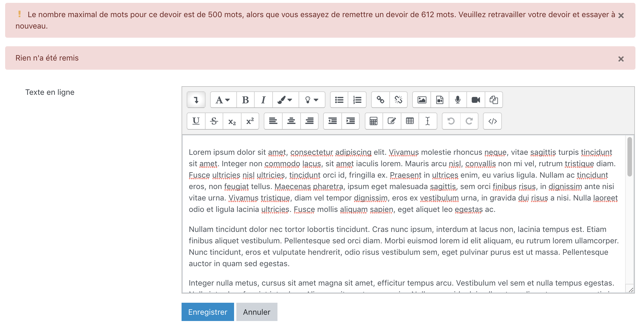644x333 pixels.
Task: Apply italic formatting
Action: (263, 100)
